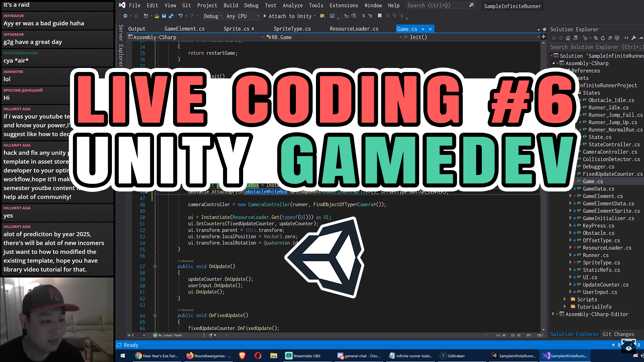The image size is (644, 362).
Task: Select UserInput.cs in Solution Explorer
Action: (x=600, y=292)
